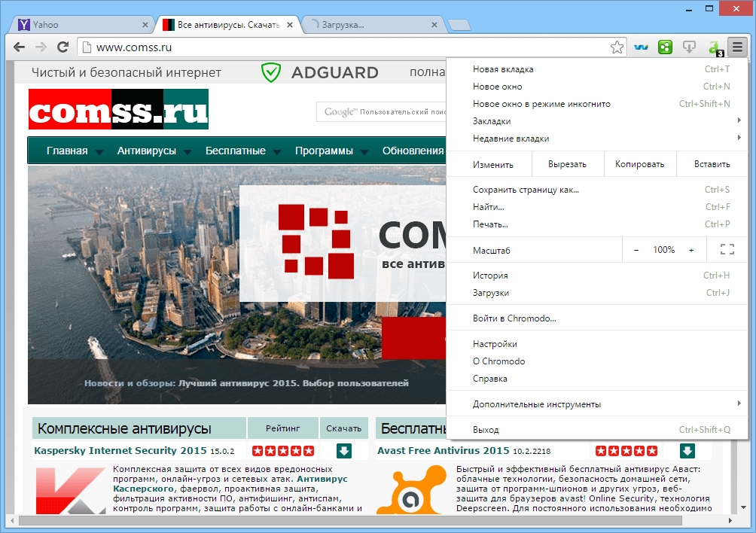
Task: Close the Загрузка tab
Action: click(434, 25)
